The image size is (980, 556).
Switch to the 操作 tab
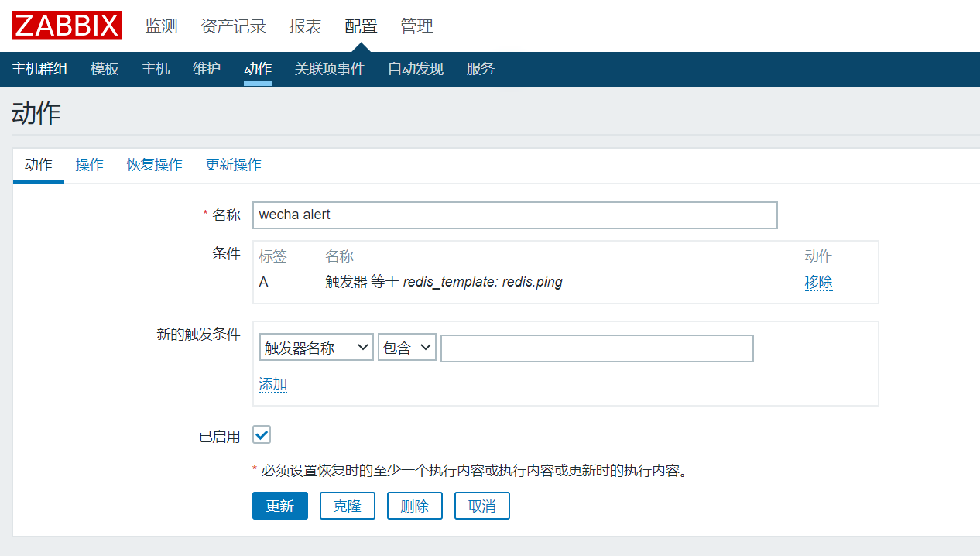click(89, 165)
